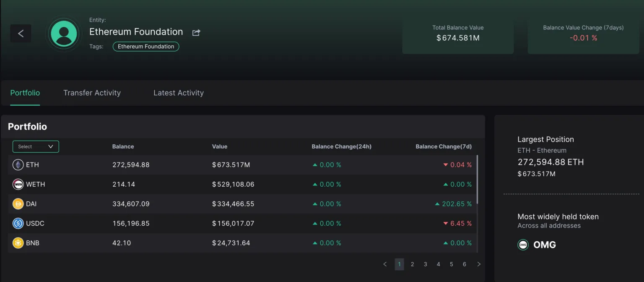
Task: Click the back arrow button
Action: (21, 34)
